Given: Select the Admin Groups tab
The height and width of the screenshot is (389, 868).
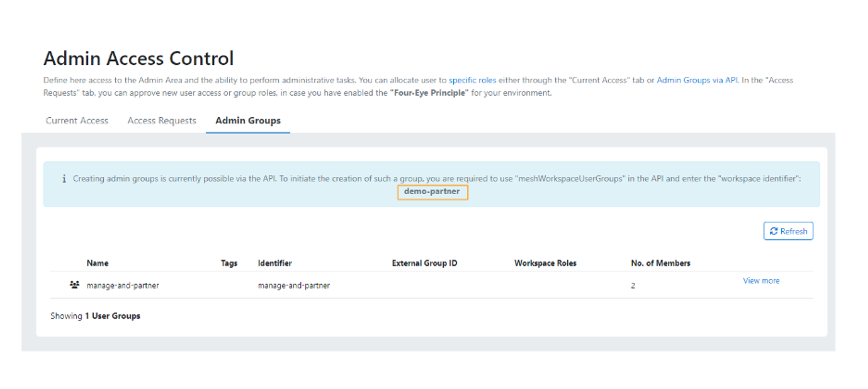Looking at the screenshot, I should pyautogui.click(x=248, y=121).
